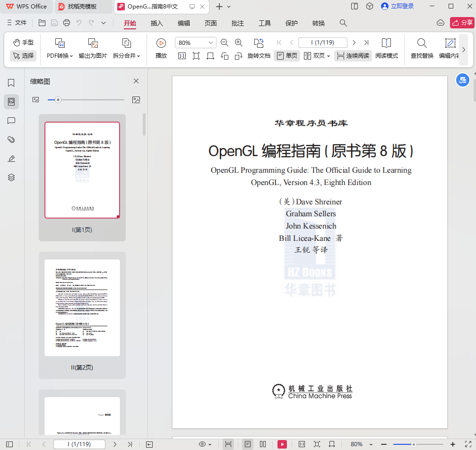
Task: Expand the quick access toolbar chevron
Action: pos(104,23)
